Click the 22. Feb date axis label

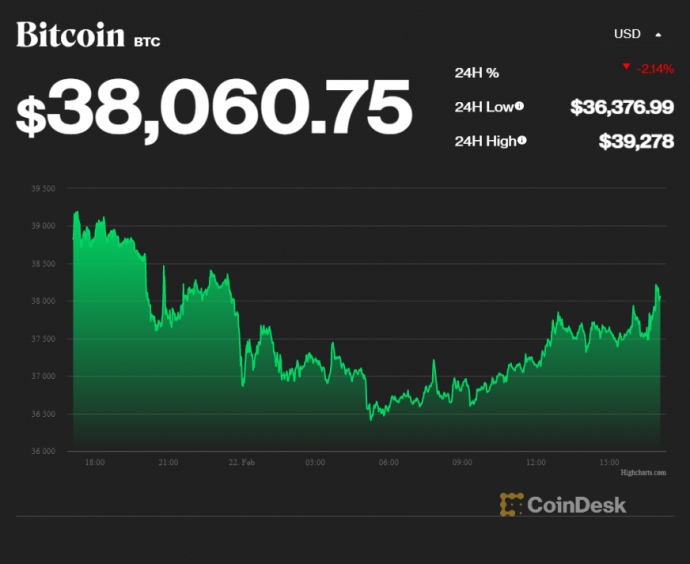(242, 462)
